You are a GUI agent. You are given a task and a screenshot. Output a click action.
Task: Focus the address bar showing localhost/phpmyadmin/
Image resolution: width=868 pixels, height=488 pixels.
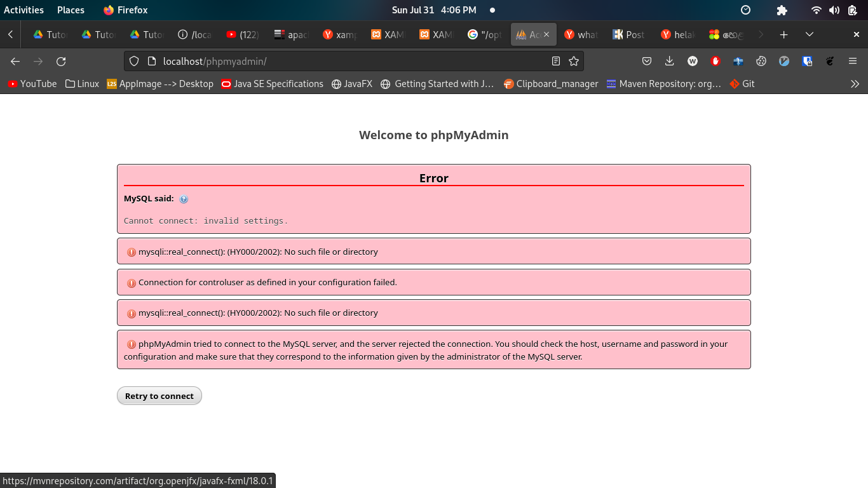(x=353, y=61)
